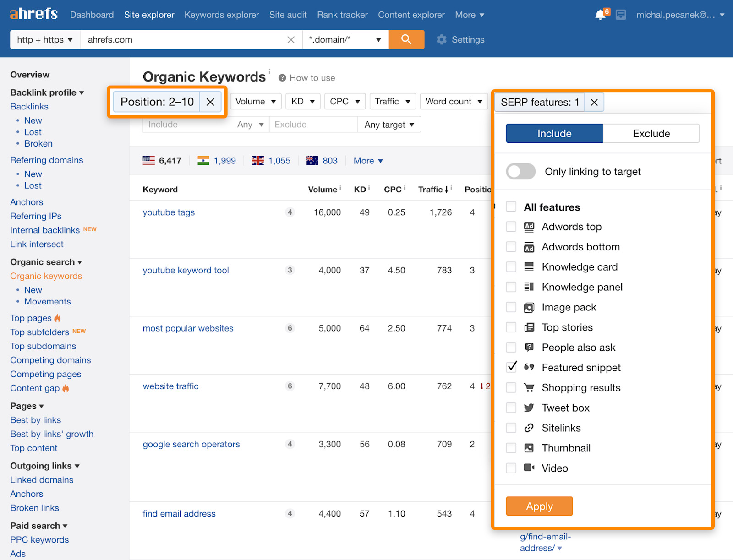This screenshot has width=733, height=560.
Task: Switch to the Exclude tab
Action: click(x=651, y=133)
